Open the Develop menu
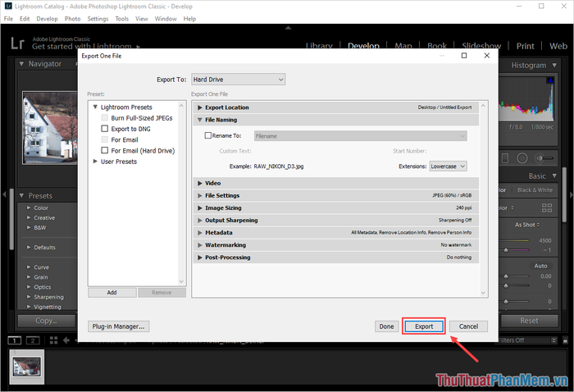The width and height of the screenshot is (574, 392). click(47, 19)
